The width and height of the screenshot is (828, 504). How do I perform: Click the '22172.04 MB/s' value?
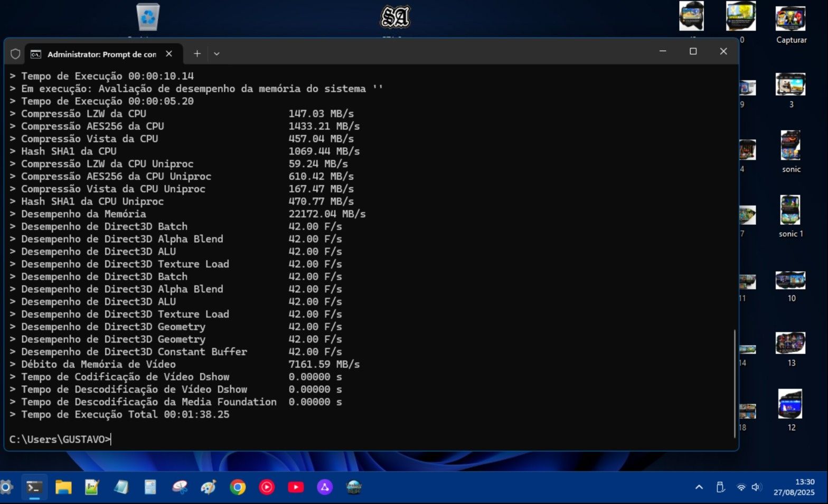pyautogui.click(x=327, y=214)
